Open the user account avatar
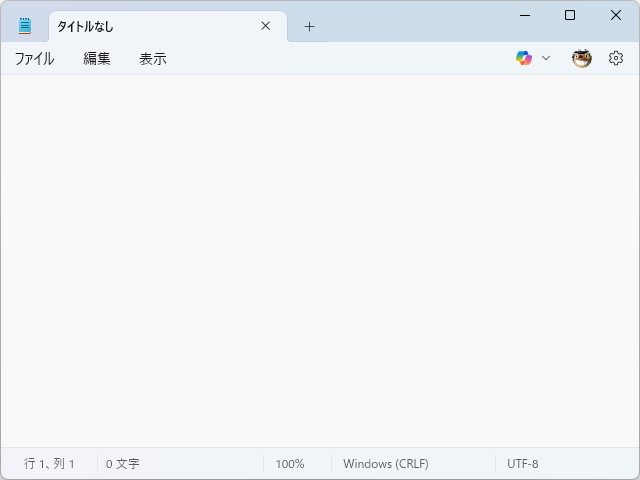The height and width of the screenshot is (480, 640). pyautogui.click(x=582, y=58)
